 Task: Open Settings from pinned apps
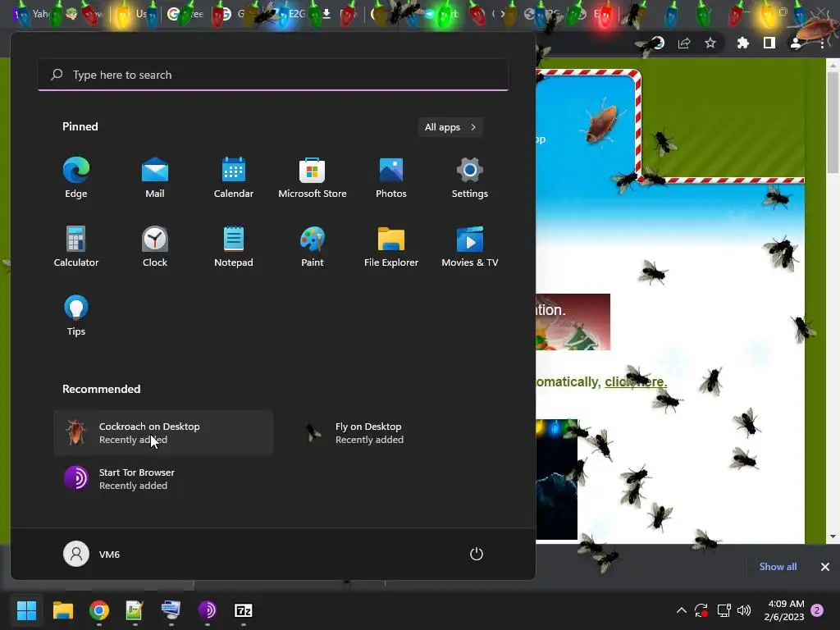pyautogui.click(x=470, y=178)
